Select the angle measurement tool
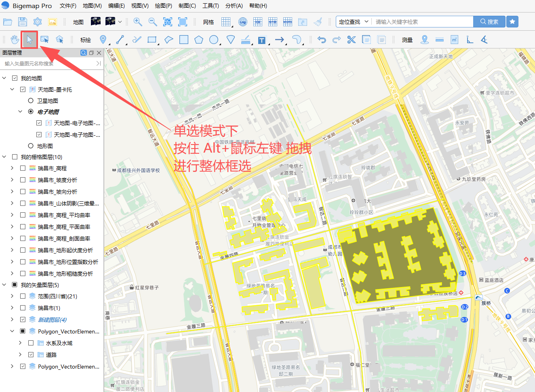535x392 pixels. click(484, 40)
